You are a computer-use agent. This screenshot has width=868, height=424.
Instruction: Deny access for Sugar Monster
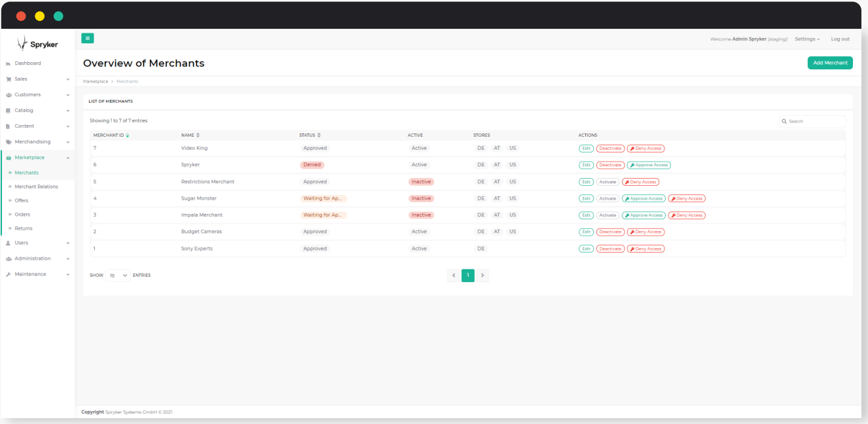pyautogui.click(x=687, y=198)
